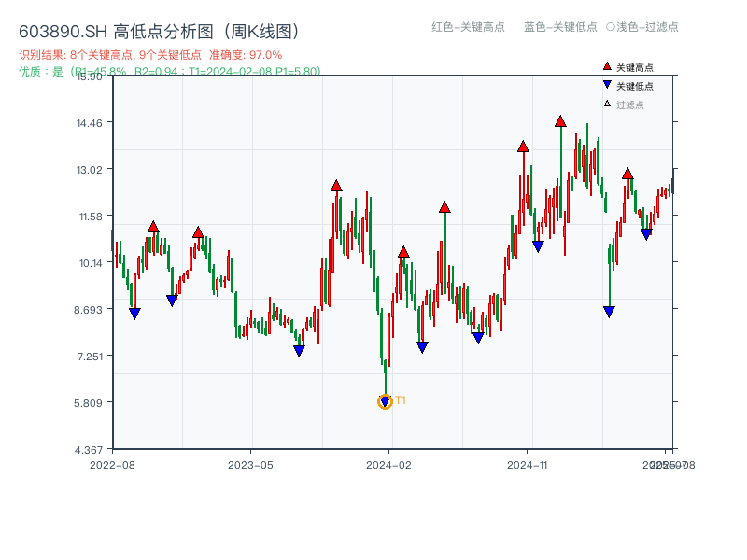Select the highest red triangle marker near 14.46
Image resolution: width=747 pixels, height=560 pixels.
click(559, 120)
